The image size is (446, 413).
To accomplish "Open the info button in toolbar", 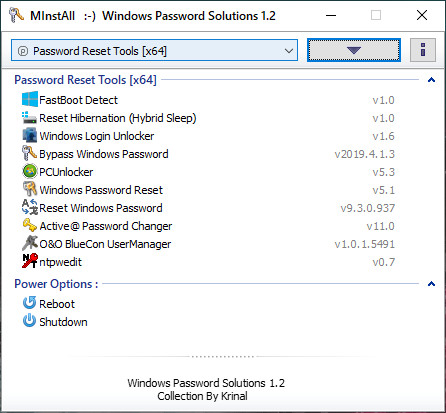I will (x=423, y=50).
